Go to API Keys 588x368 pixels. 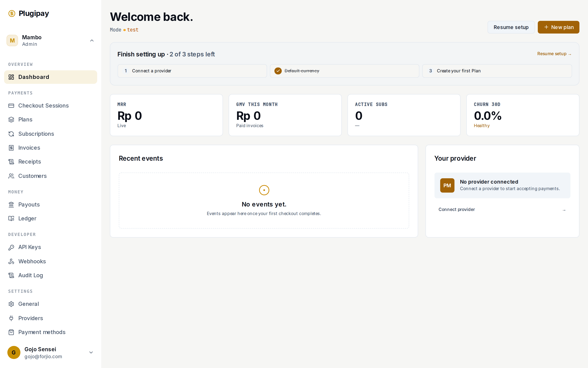pyautogui.click(x=51, y=247)
